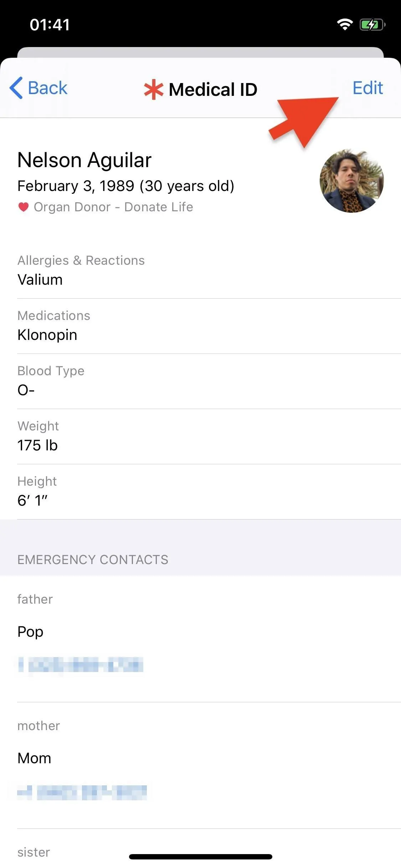The image size is (401, 868).
Task: Tap the sister emergency contact label
Action: 34,852
